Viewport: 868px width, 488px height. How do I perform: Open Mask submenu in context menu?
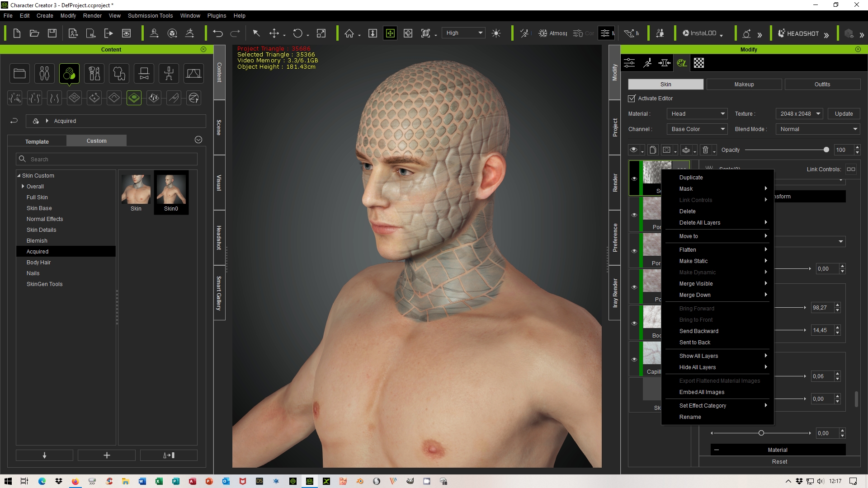[717, 189]
